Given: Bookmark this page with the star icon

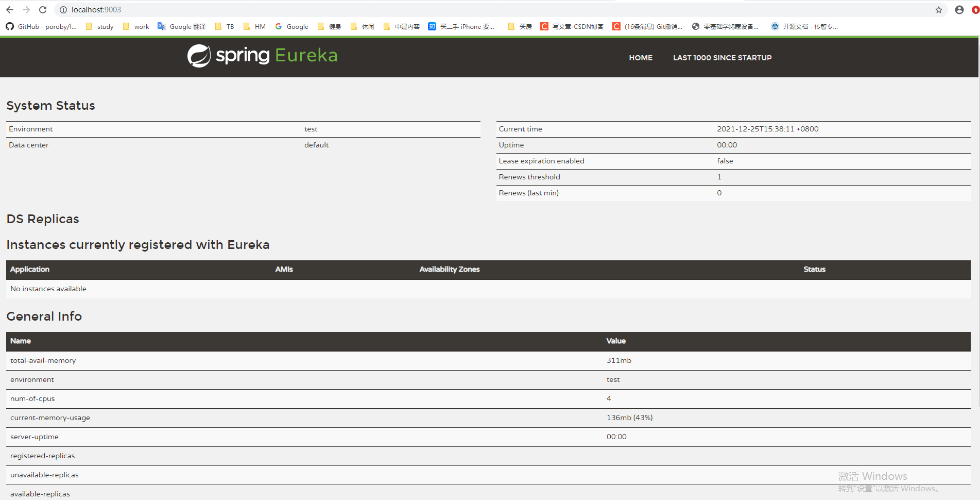Looking at the screenshot, I should tap(939, 10).
